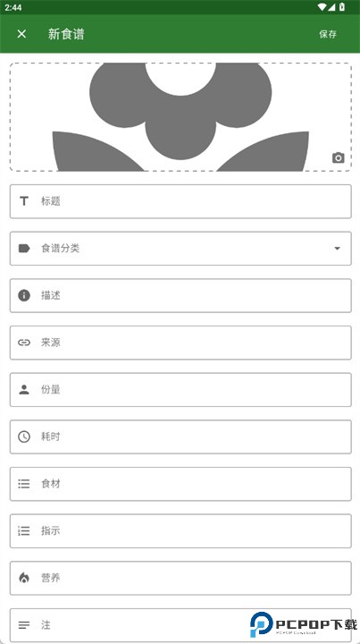360x644 pixels.
Task: Open the 食谱分类 category selector
Action: pos(180,249)
